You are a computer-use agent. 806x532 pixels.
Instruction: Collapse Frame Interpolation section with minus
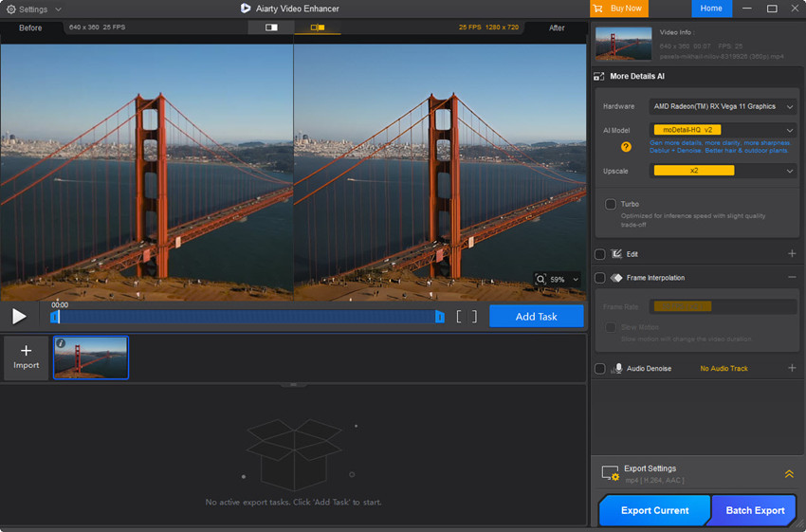pyautogui.click(x=792, y=277)
